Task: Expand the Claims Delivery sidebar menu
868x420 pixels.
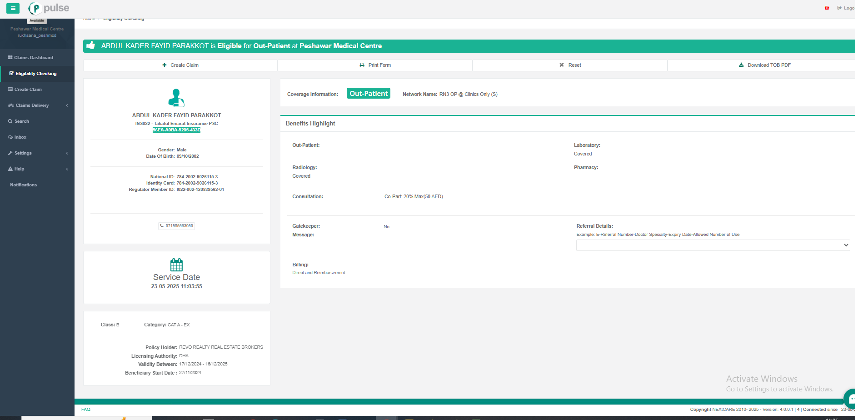Action: [37, 105]
